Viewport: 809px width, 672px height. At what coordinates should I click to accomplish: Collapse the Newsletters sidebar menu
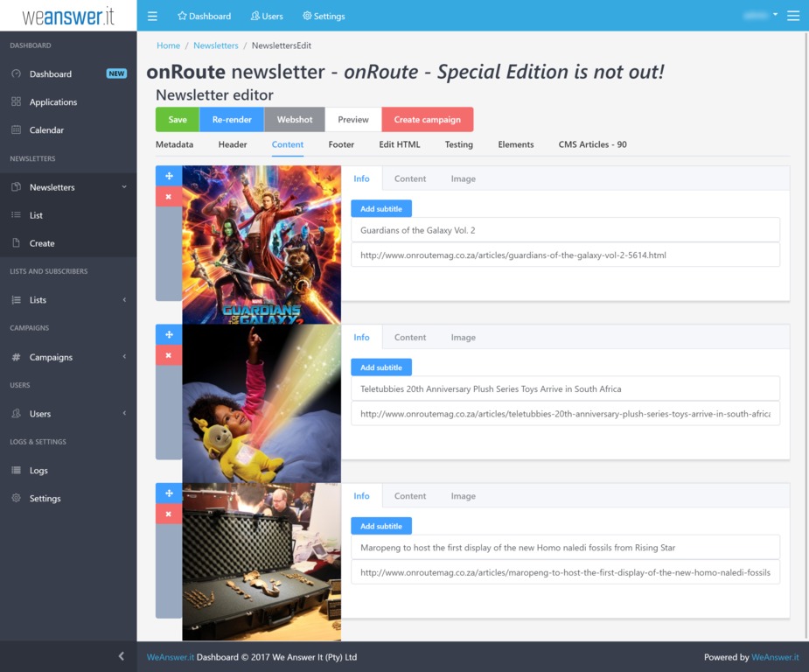click(x=124, y=187)
